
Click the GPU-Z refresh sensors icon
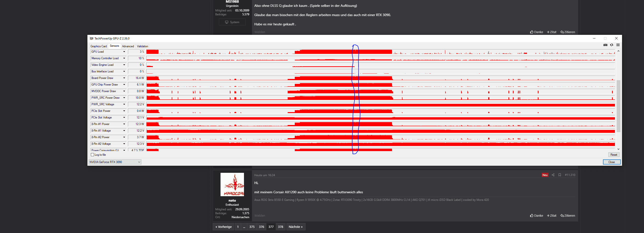[x=612, y=45]
